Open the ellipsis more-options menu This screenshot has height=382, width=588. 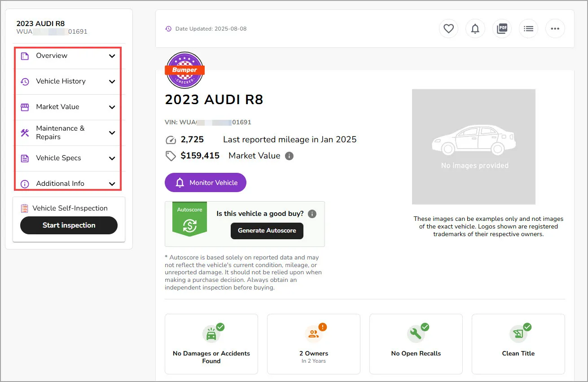coord(555,28)
